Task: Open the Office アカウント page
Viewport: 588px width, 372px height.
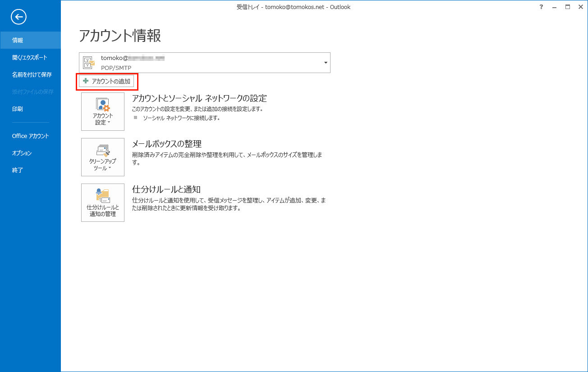Action: coord(30,136)
